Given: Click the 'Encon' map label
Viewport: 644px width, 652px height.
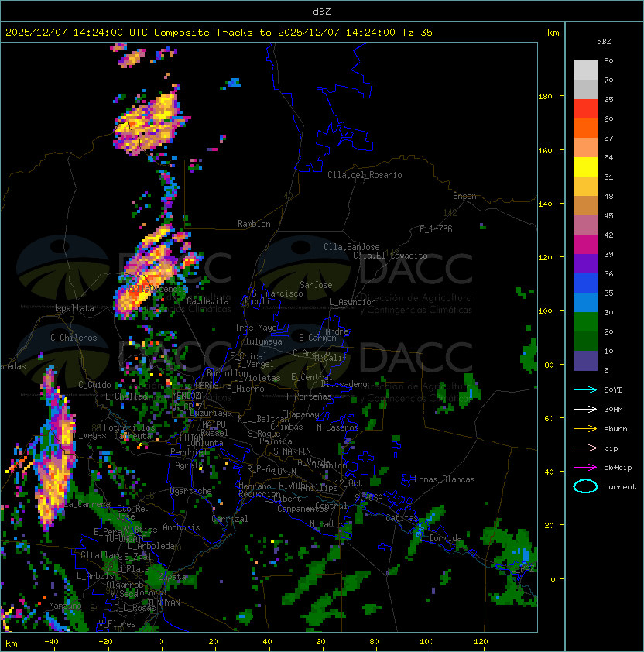Looking at the screenshot, I should coord(464,196).
